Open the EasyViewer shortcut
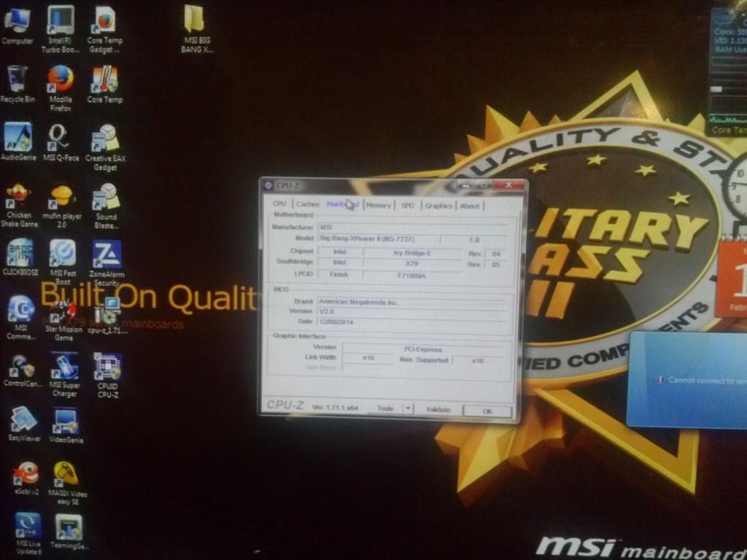This screenshot has width=747, height=560. [24, 424]
